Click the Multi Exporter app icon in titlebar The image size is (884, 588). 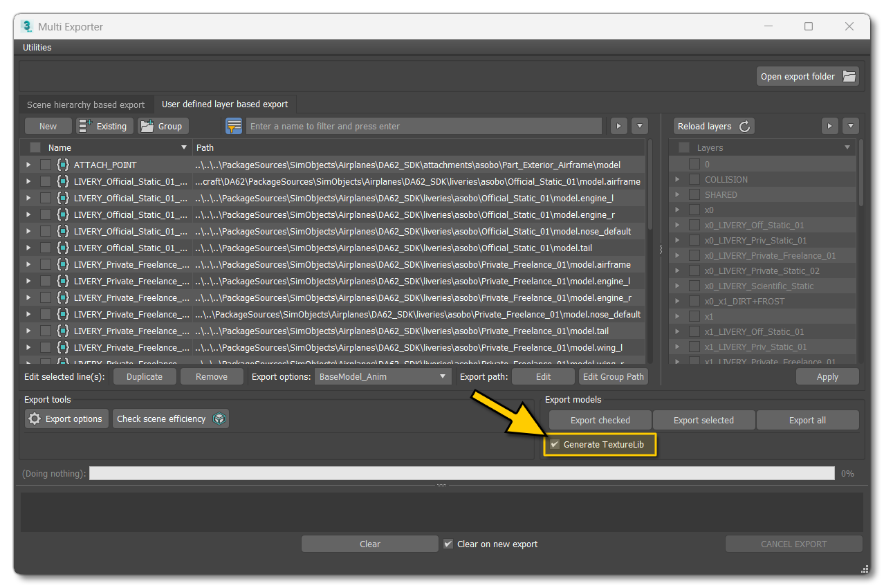[x=26, y=26]
